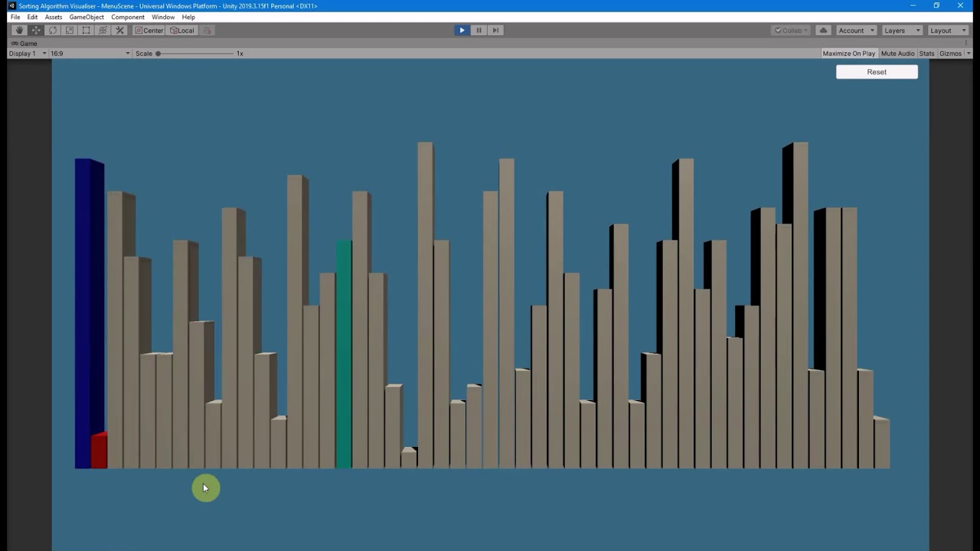980x551 pixels.
Task: Open the Layout dropdown
Action: 948,31
